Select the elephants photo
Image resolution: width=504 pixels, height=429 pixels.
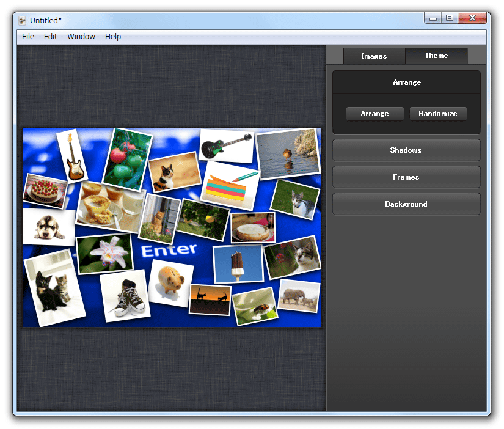[299, 296]
